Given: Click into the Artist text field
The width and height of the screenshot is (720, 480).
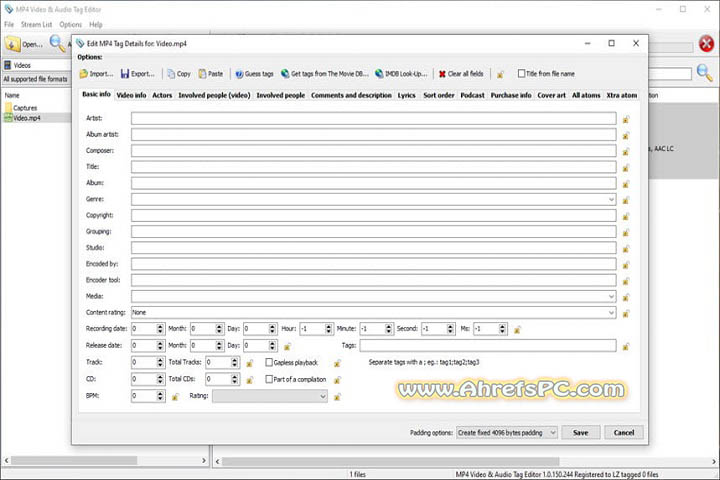Looking at the screenshot, I should coord(373,119).
